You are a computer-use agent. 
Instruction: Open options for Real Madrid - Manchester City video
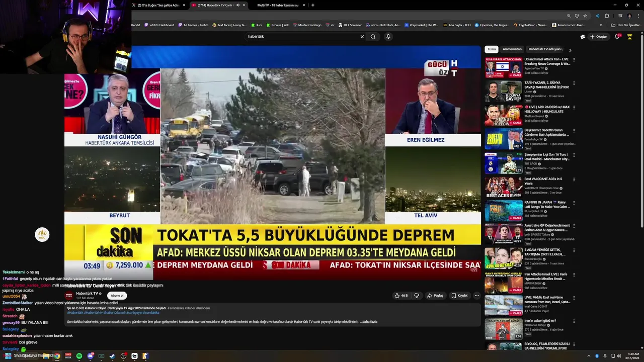point(574,155)
